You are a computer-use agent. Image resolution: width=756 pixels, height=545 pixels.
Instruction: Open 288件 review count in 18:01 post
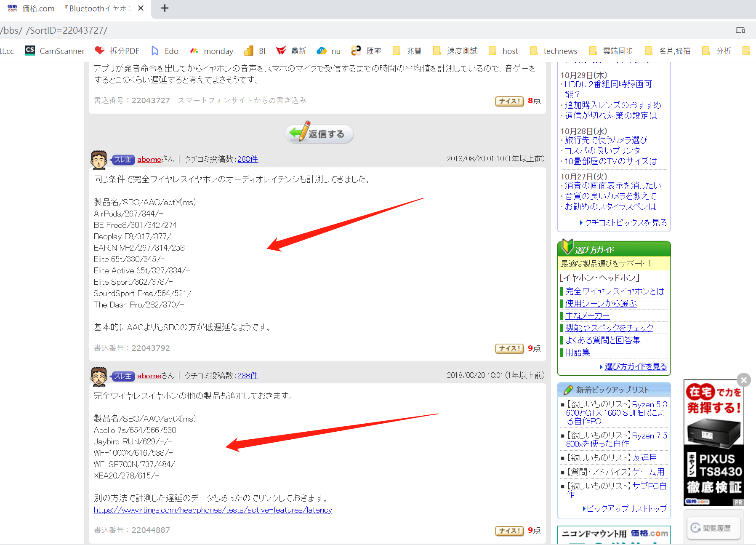(248, 376)
